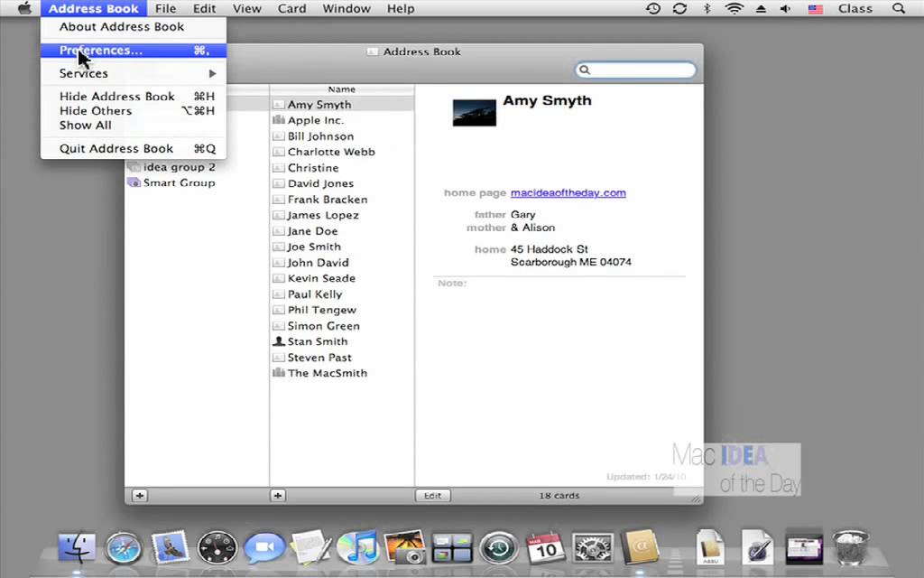Open the macideaoftheday.com link
Screen dimensions: 924x578
pyautogui.click(x=568, y=193)
